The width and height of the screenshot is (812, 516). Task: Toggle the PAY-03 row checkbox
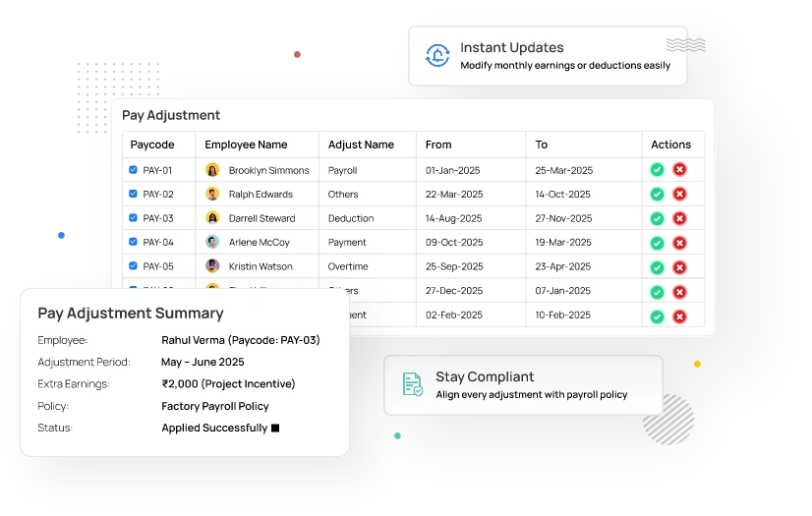coord(133,218)
